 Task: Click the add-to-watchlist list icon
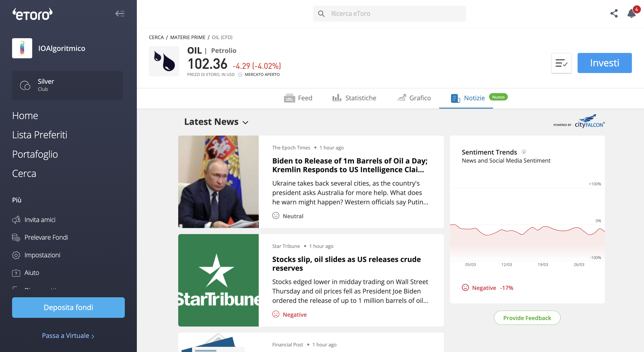pos(561,63)
